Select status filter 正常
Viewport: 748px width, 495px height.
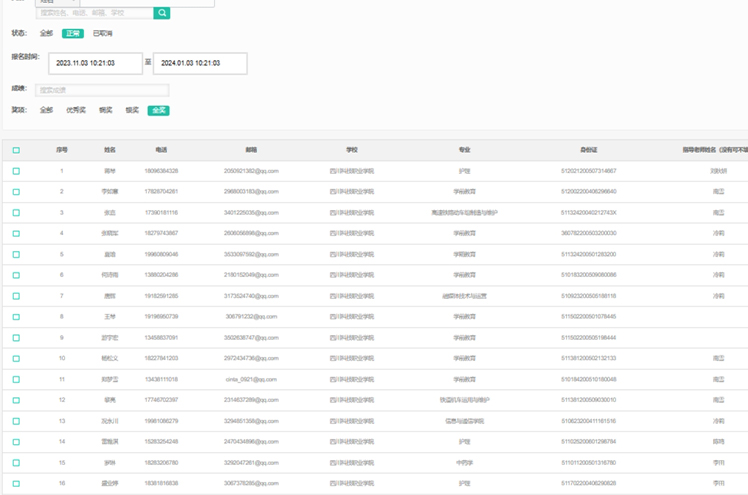(x=72, y=33)
